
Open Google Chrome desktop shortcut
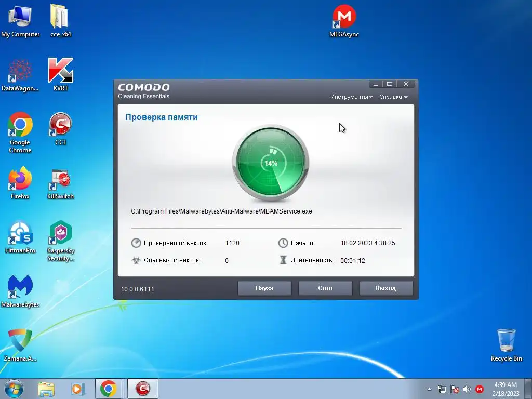pos(20,132)
